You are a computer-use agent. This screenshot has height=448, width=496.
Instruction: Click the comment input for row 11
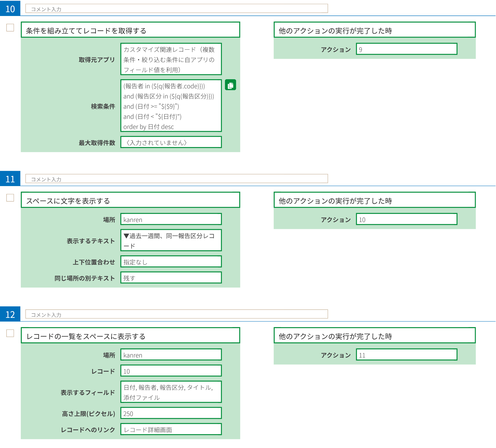pos(176,179)
